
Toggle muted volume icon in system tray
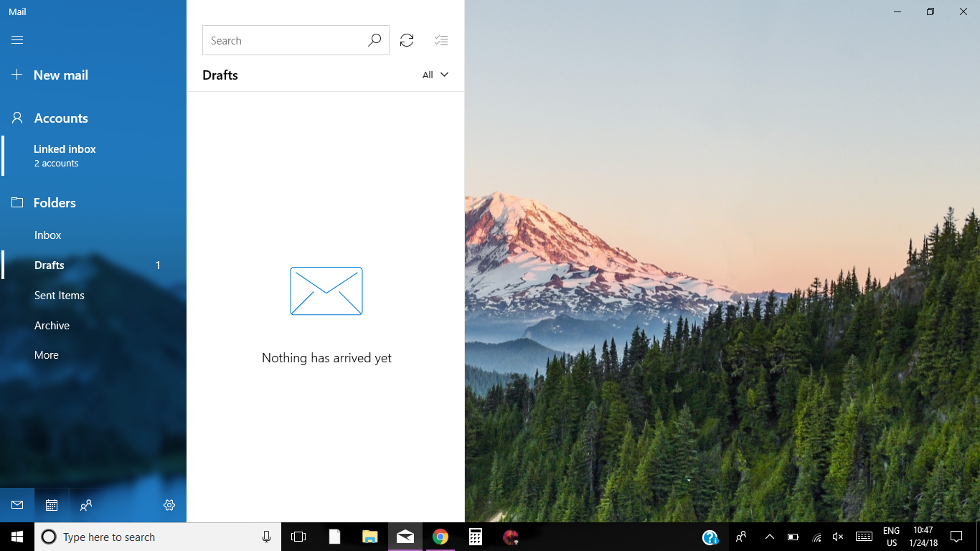pos(837,537)
